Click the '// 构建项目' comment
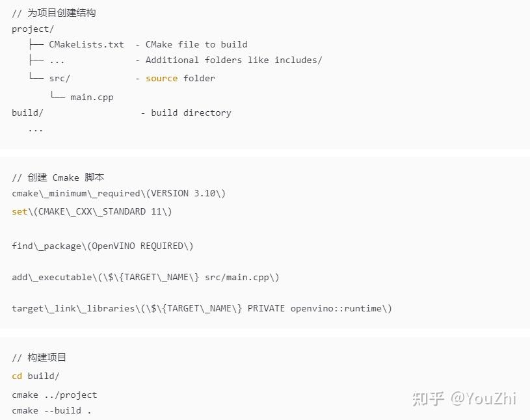 pyautogui.click(x=39, y=358)
